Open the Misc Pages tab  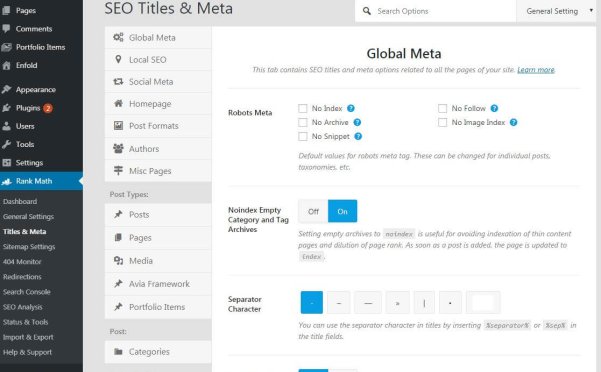[x=158, y=170]
